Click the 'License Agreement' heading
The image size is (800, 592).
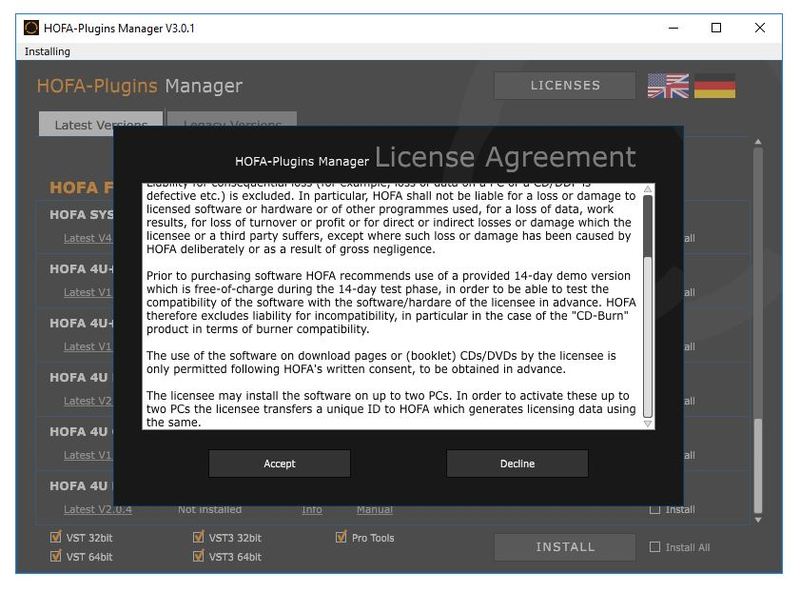pyautogui.click(x=506, y=157)
